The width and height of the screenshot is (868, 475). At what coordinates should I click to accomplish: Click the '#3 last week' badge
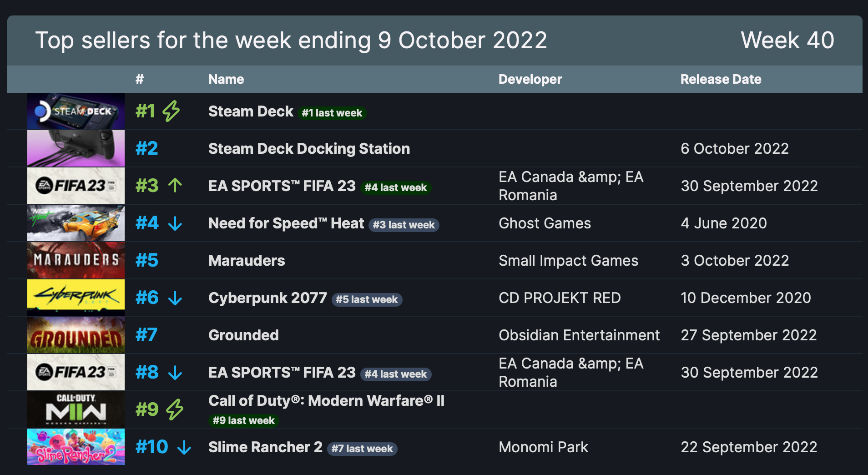404,225
